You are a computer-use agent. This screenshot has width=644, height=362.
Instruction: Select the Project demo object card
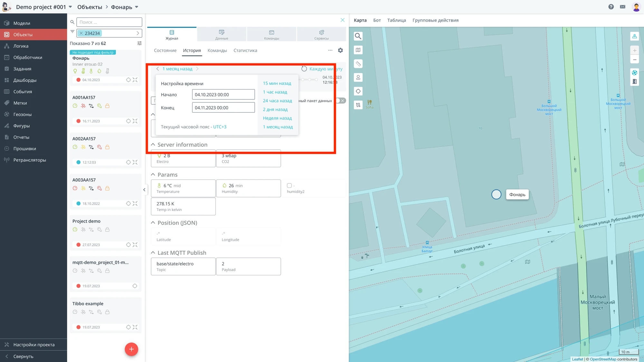106,233
